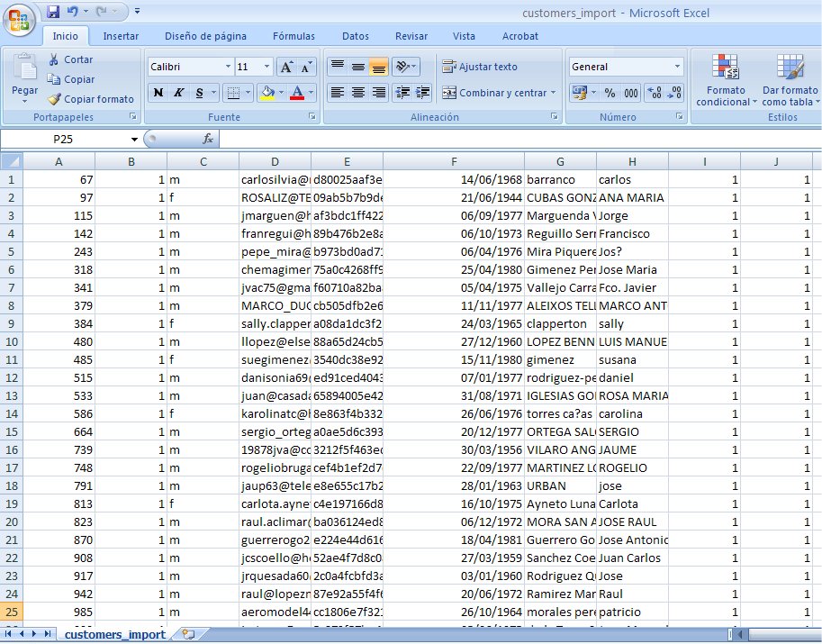Toggle bold (N) formatting

(x=158, y=93)
